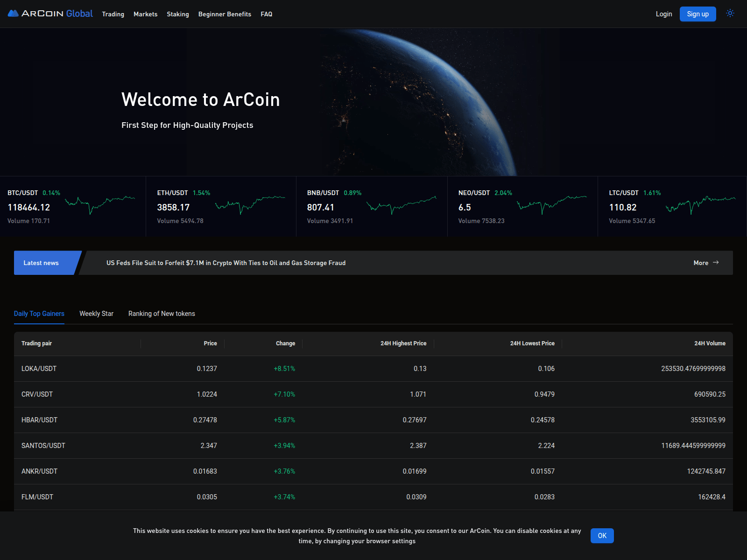Open the FAQ page

coord(266,14)
